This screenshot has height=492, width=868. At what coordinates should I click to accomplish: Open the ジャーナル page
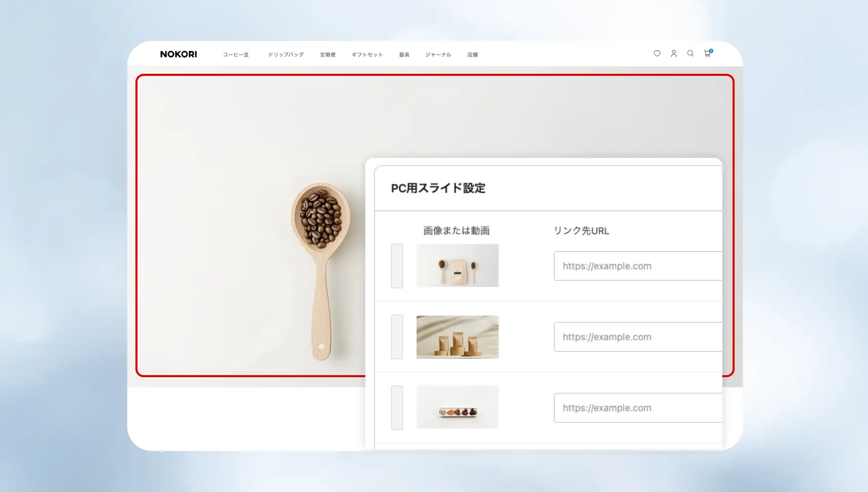[x=439, y=55]
